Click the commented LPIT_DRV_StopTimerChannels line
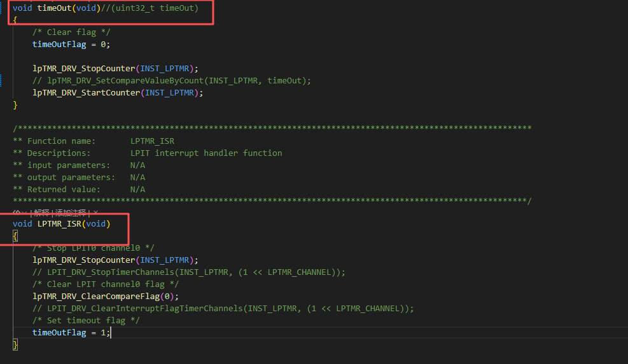 (x=188, y=272)
